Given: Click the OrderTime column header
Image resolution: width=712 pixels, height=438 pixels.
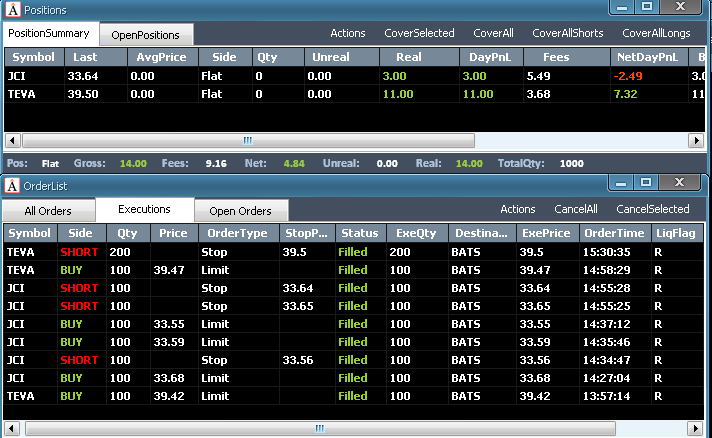Looking at the screenshot, I should point(615,233).
